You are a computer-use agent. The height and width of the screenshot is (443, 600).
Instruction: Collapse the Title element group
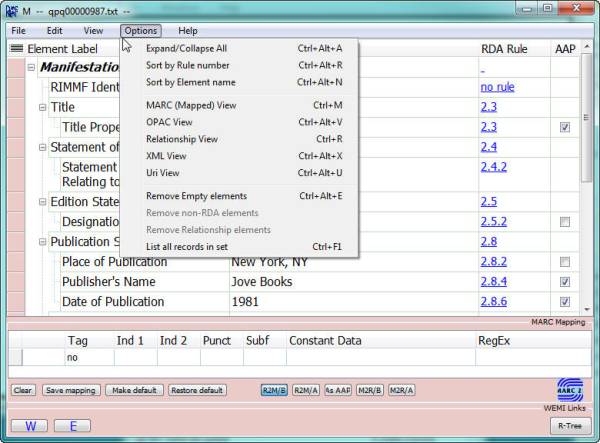[42, 107]
